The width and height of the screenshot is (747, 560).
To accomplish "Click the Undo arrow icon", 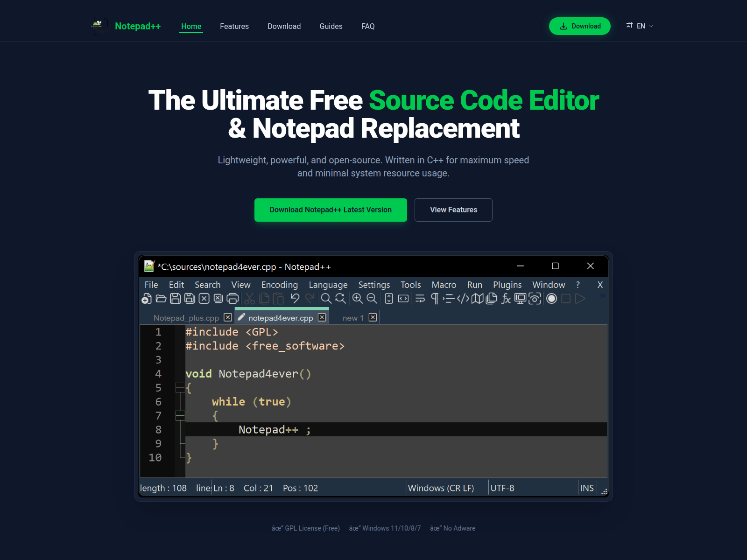I will 295,299.
